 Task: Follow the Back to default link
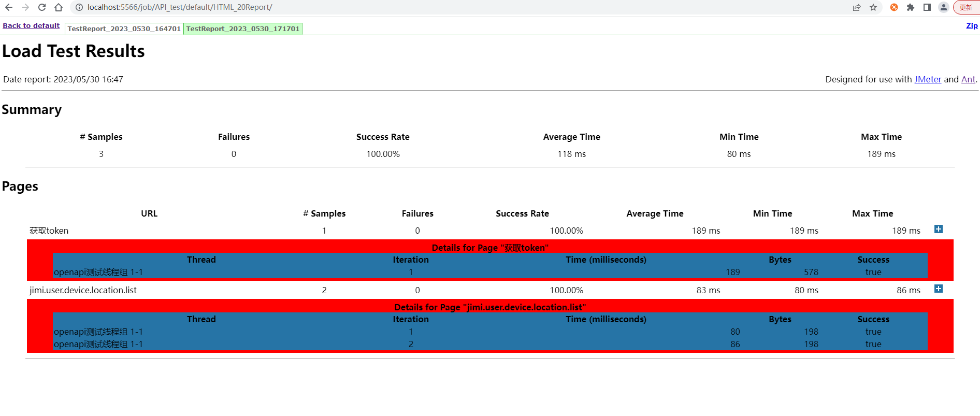(31, 25)
